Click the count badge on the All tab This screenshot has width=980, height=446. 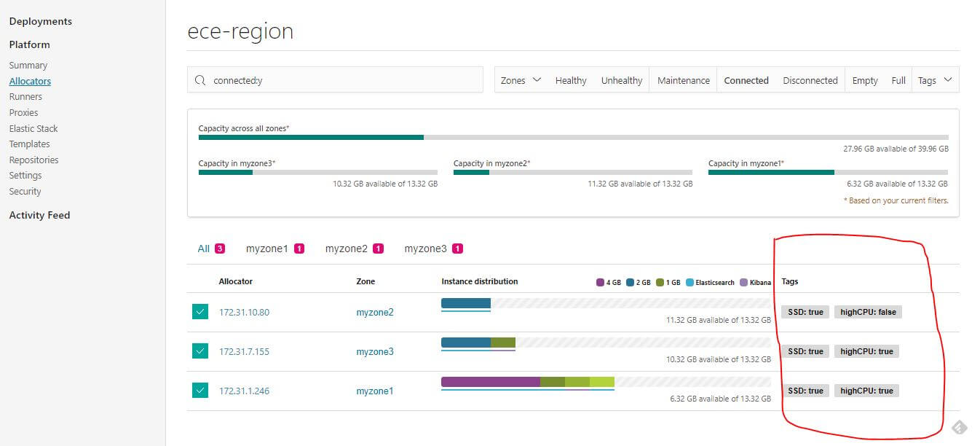click(x=220, y=249)
